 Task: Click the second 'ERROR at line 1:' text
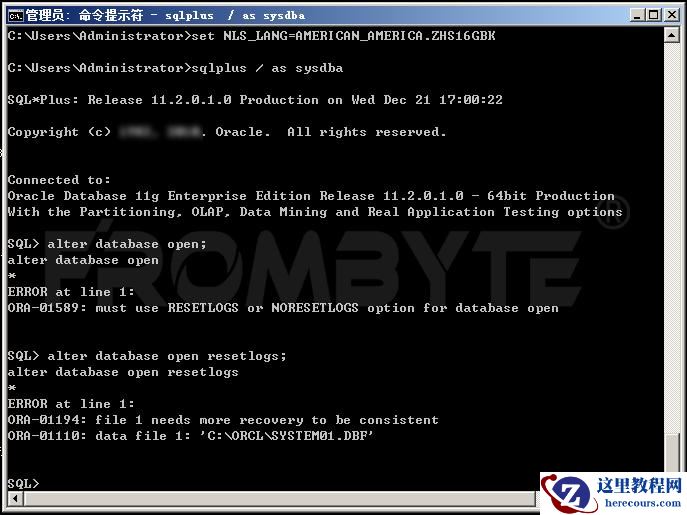(71, 404)
